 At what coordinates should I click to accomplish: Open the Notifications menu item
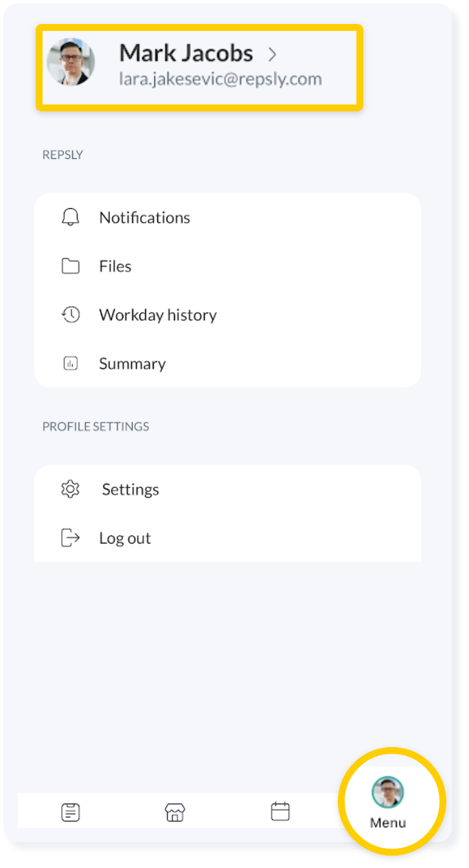pyautogui.click(x=145, y=218)
